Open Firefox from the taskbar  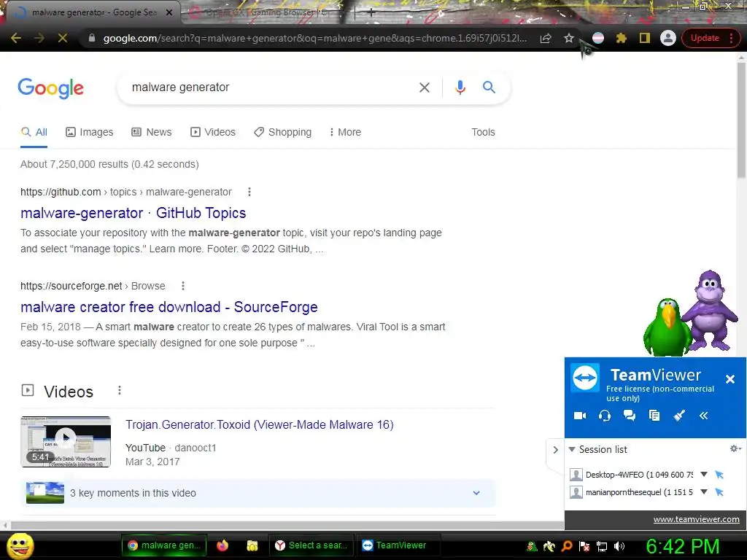[222, 545]
